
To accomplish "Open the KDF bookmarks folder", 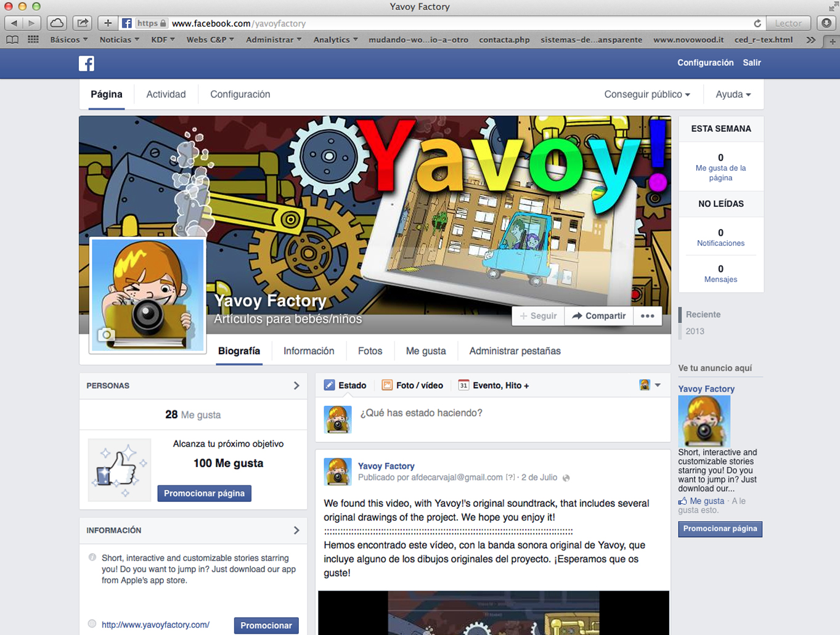I will pos(163,39).
